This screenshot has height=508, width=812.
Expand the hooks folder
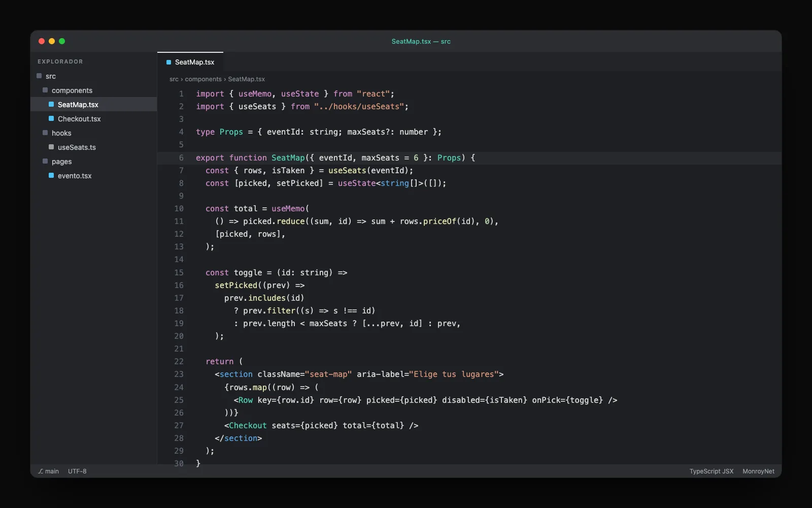pos(94,133)
